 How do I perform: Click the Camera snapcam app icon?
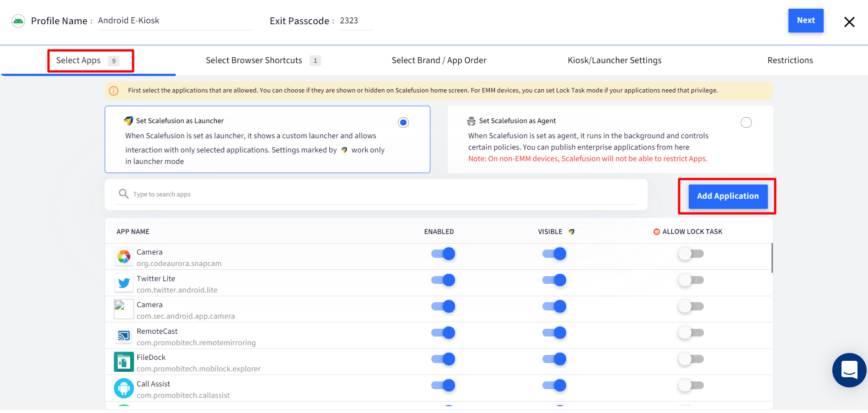click(x=123, y=257)
